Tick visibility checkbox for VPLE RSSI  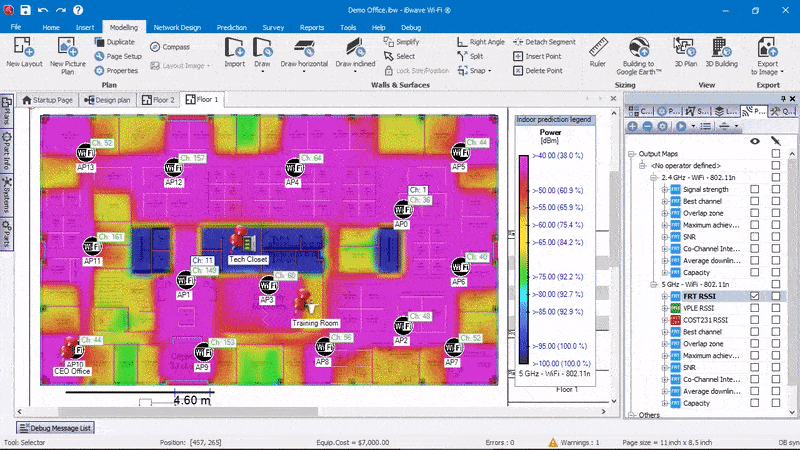point(755,308)
